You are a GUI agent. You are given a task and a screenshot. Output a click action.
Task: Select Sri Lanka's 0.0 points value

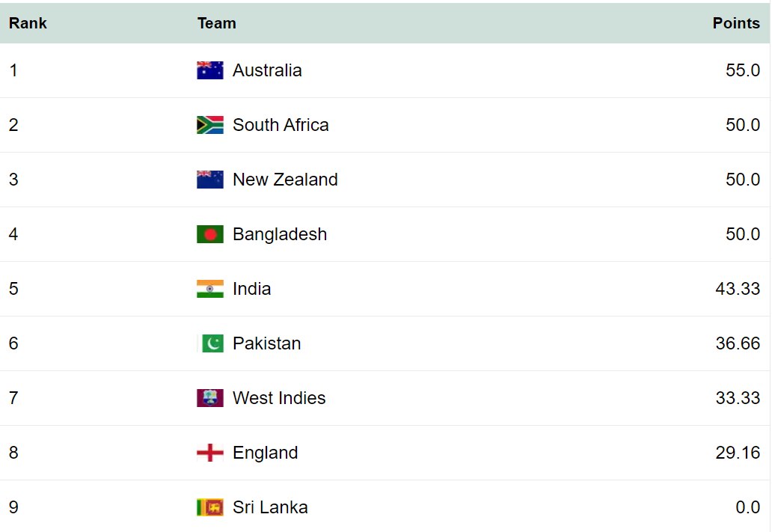748,507
